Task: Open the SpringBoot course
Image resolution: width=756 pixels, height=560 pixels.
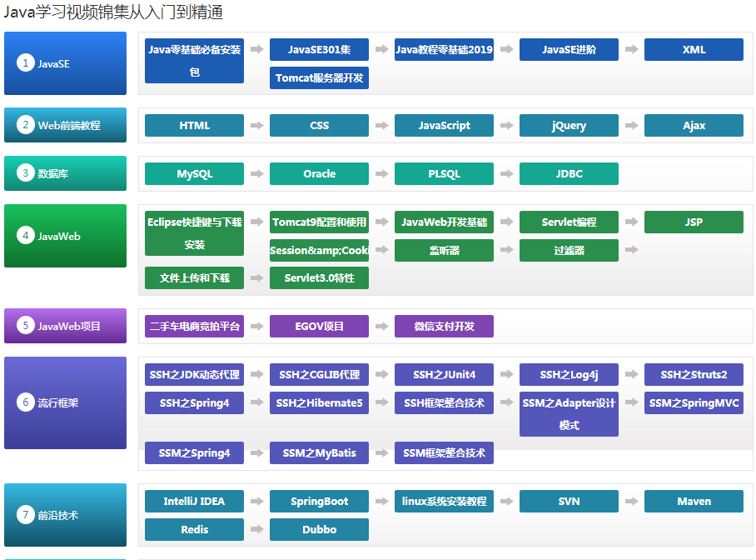Action: tap(319, 502)
